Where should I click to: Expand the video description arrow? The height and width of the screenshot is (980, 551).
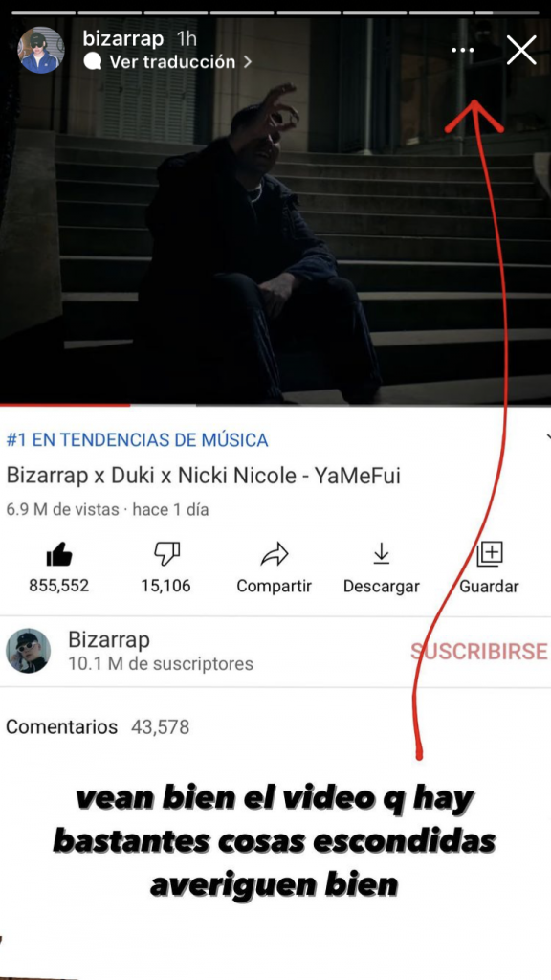coord(548,438)
